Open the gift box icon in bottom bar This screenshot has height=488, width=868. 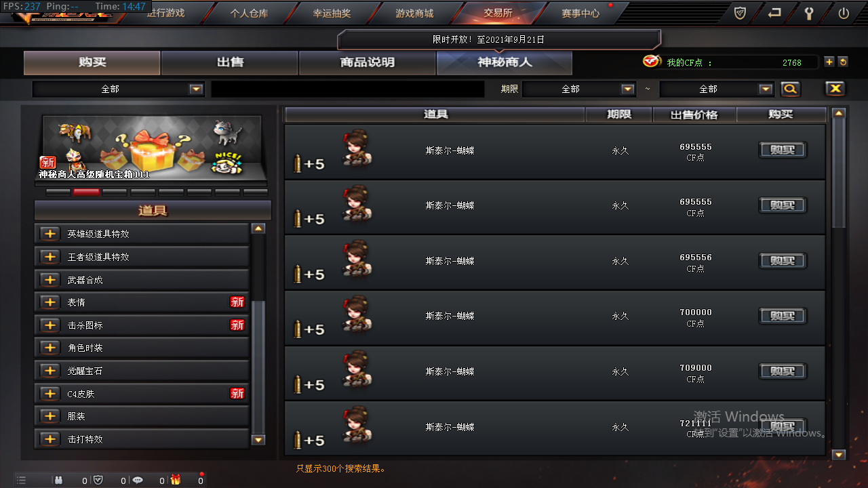[x=176, y=480]
